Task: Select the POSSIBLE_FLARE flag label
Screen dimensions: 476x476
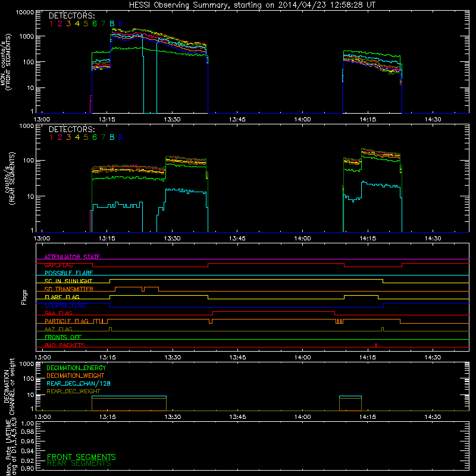Action: [x=68, y=273]
